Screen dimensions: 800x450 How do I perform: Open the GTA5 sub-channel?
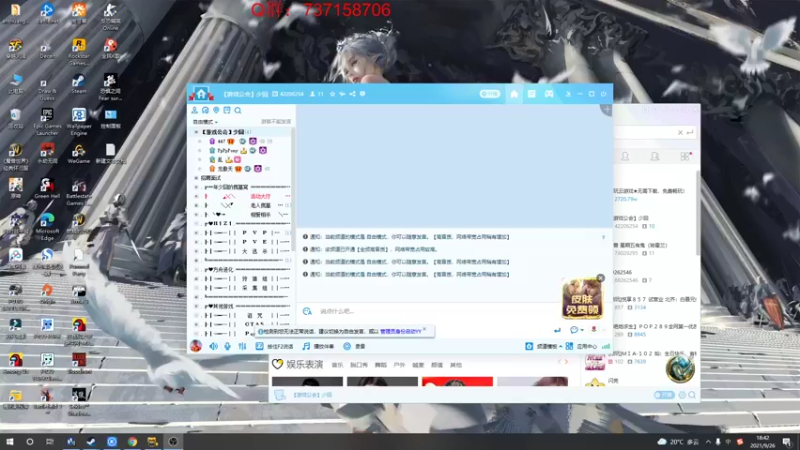tap(254, 324)
